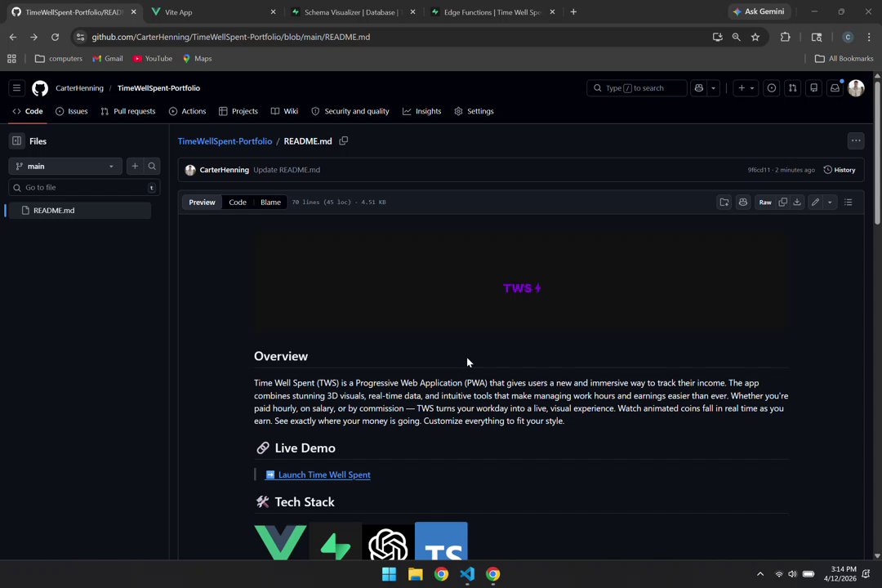Search files in the repository tree
Screen dimensions: 882x588
tap(152, 167)
